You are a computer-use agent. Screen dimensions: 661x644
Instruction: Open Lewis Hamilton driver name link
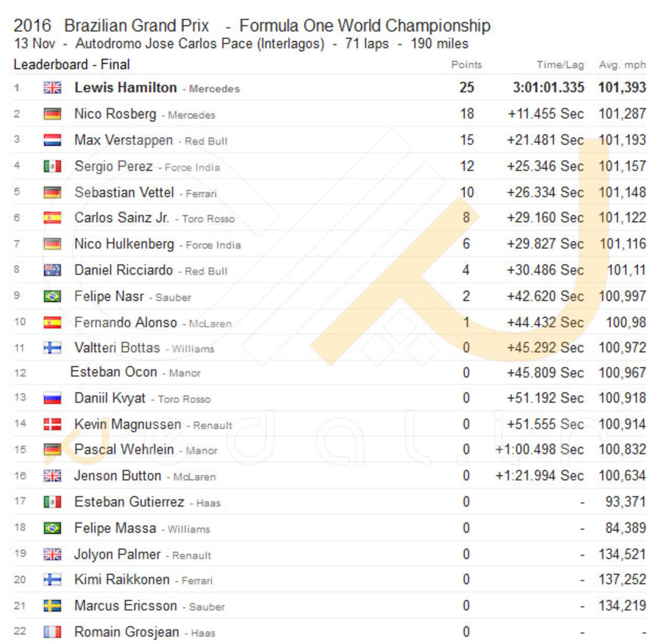[x=126, y=88]
